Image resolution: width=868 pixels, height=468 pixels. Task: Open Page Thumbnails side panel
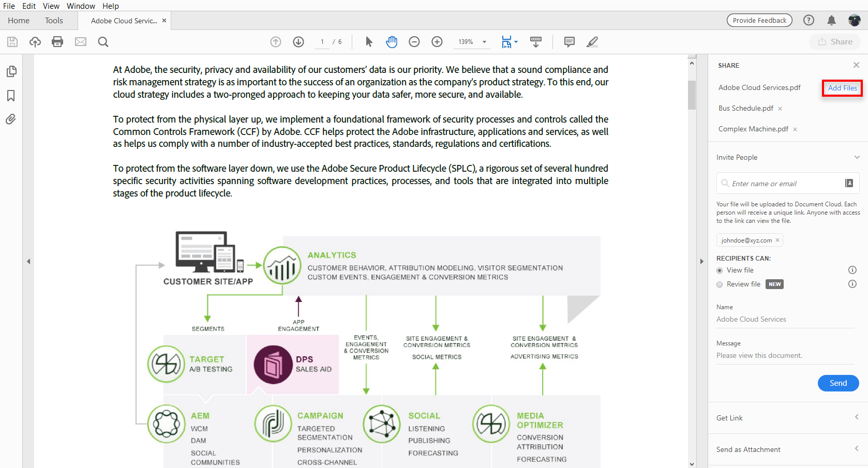pyautogui.click(x=11, y=71)
